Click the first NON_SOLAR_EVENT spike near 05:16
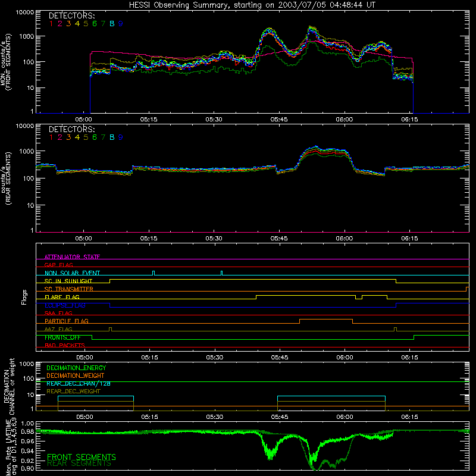 [x=154, y=273]
